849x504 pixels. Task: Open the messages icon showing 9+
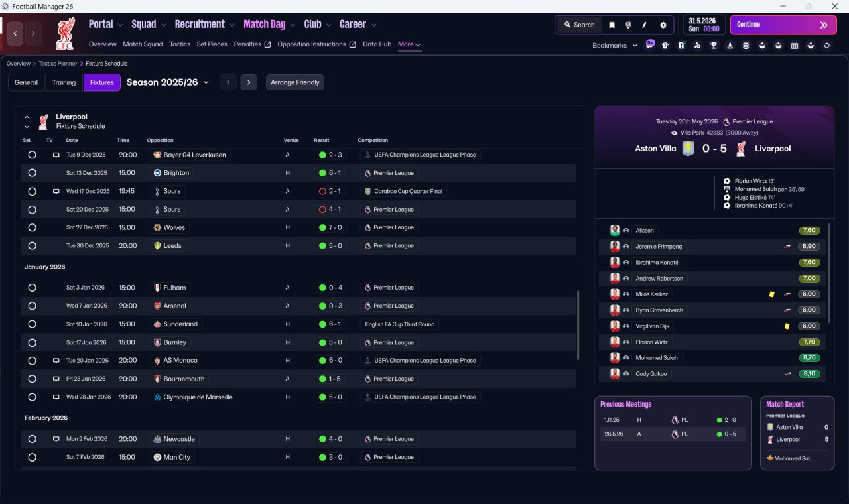tap(650, 44)
